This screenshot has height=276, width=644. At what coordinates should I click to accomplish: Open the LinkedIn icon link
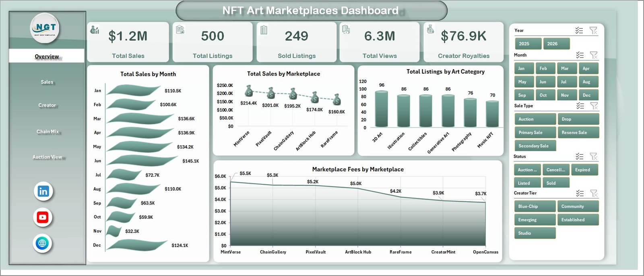click(x=43, y=191)
